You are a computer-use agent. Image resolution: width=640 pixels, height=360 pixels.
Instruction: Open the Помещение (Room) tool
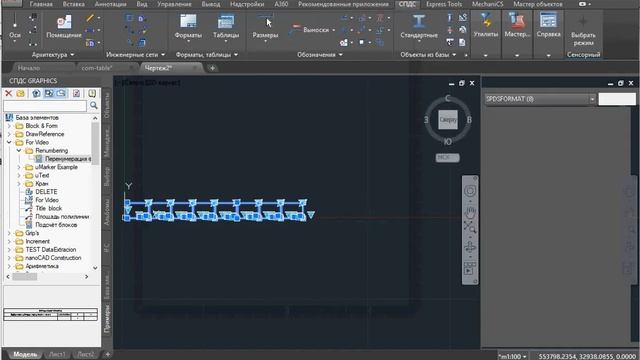click(x=64, y=25)
